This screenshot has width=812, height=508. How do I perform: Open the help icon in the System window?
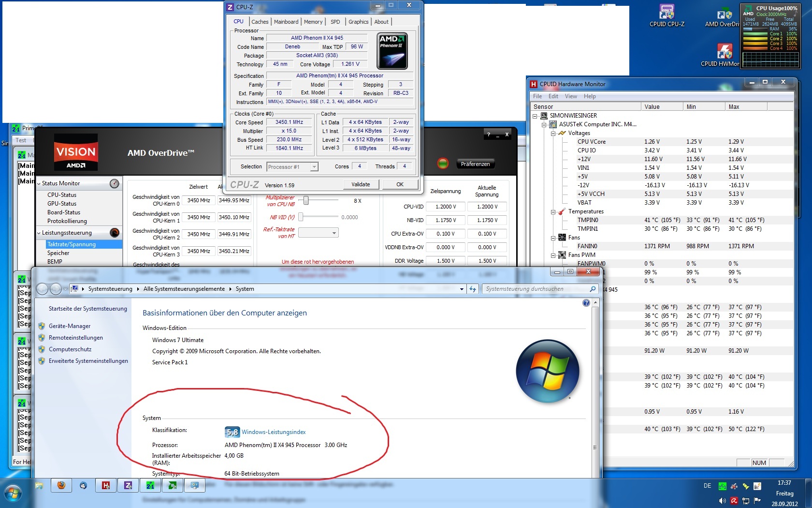tap(586, 303)
